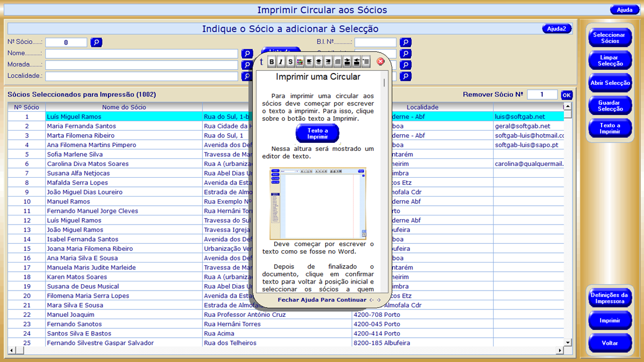Click the strikethrough S icon
This screenshot has width=644, height=362.
pyautogui.click(x=290, y=62)
